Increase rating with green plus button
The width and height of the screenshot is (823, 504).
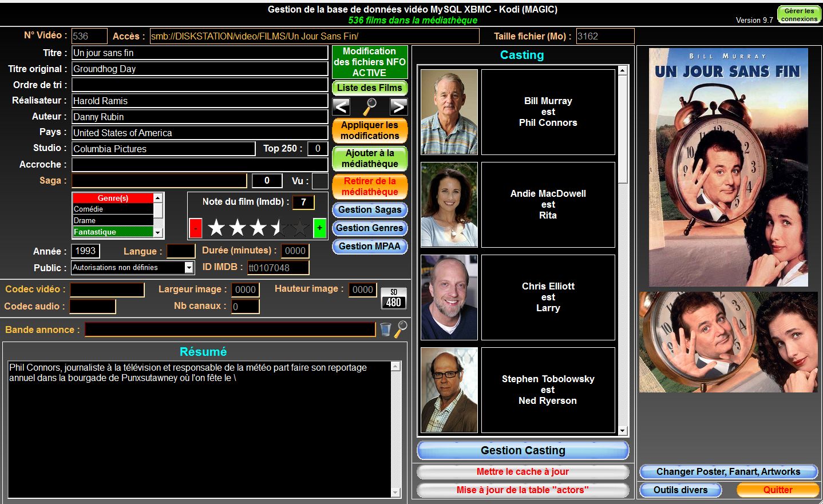319,228
